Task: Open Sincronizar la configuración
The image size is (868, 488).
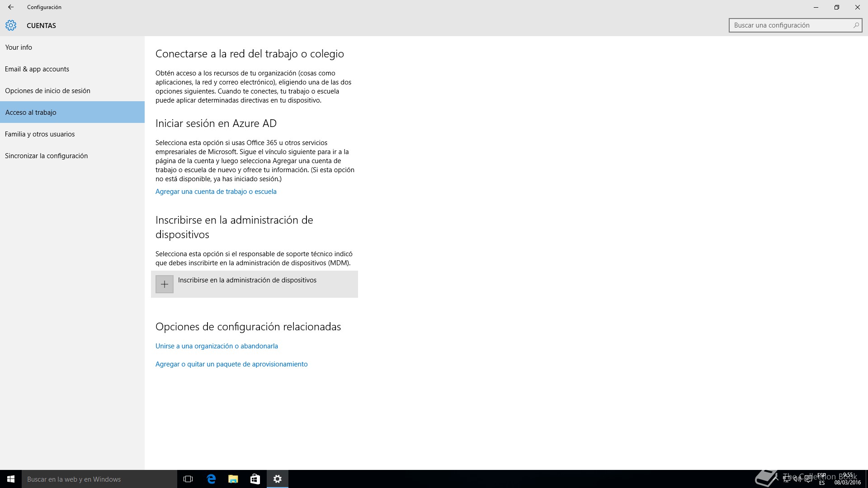Action: pos(72,155)
